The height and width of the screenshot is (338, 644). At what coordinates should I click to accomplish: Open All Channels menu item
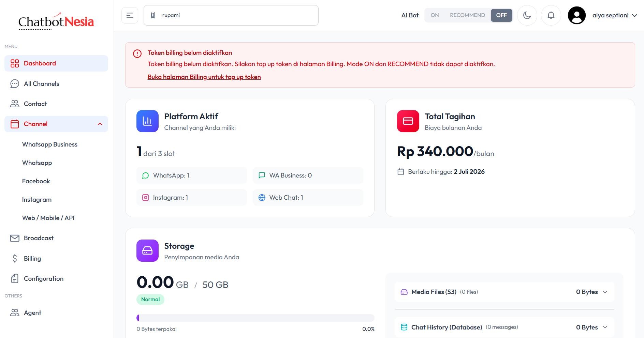point(56,84)
